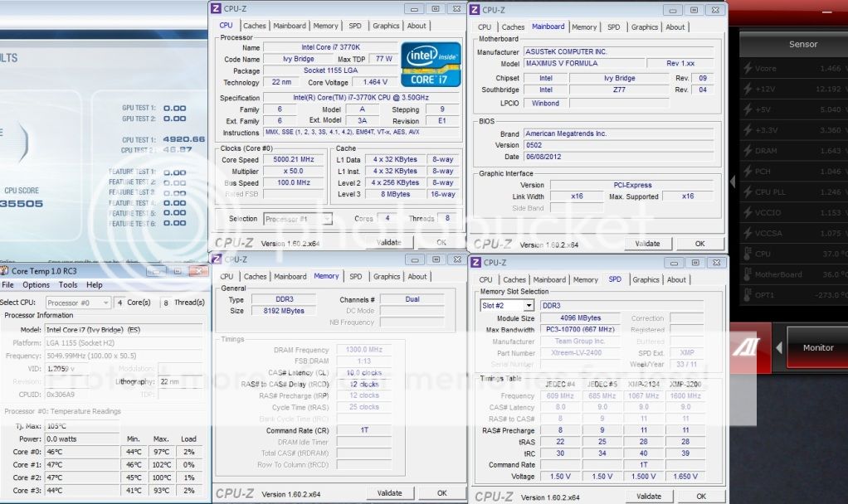Click the MotherBoard temperature thermometer icon

(748, 274)
